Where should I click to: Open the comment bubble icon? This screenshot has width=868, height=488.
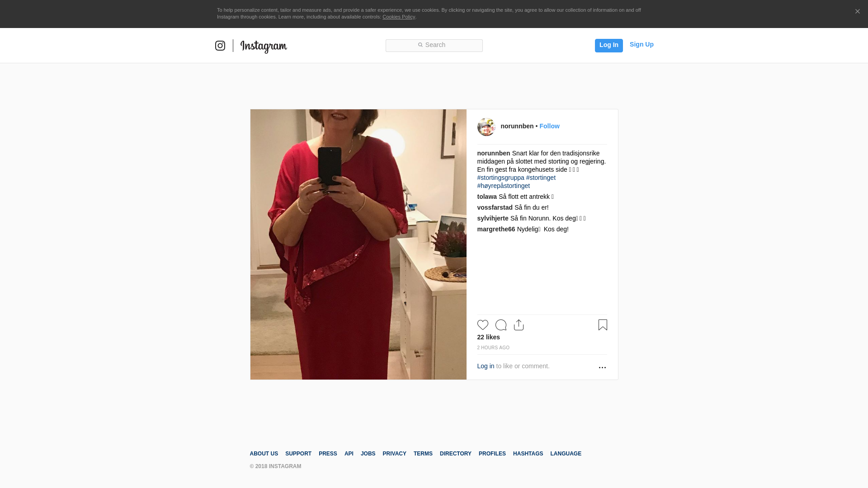(501, 325)
